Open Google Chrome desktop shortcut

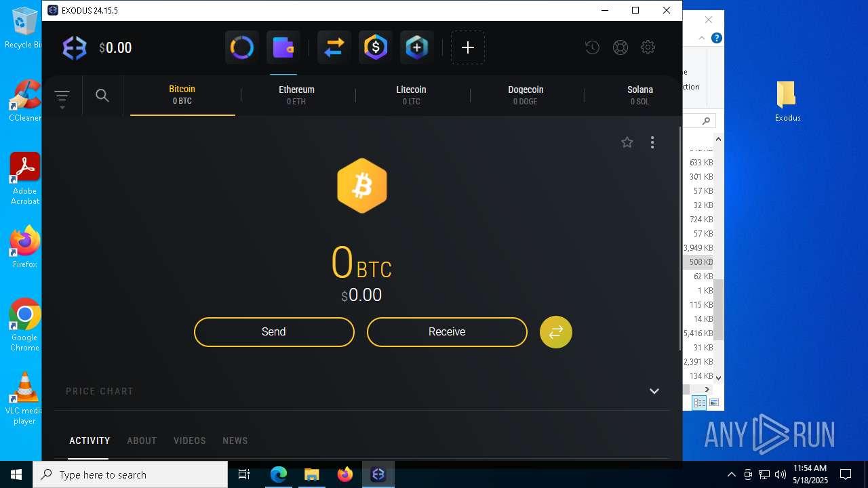coord(24,325)
